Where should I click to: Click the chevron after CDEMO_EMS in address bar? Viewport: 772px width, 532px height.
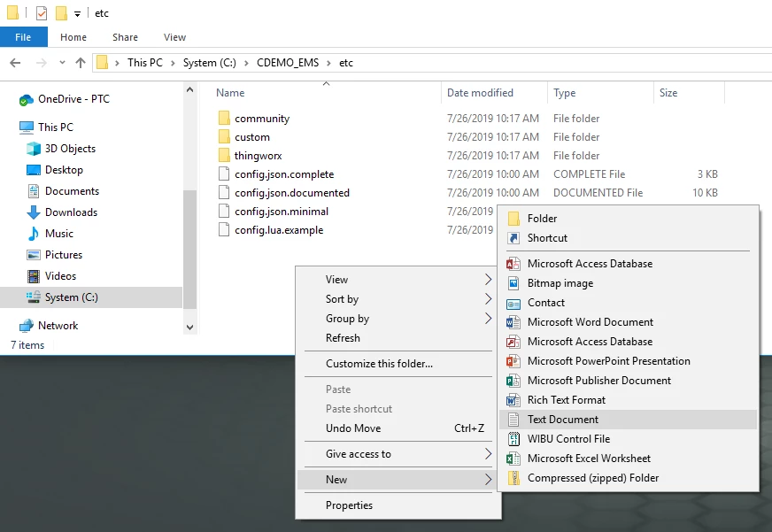tap(328, 63)
